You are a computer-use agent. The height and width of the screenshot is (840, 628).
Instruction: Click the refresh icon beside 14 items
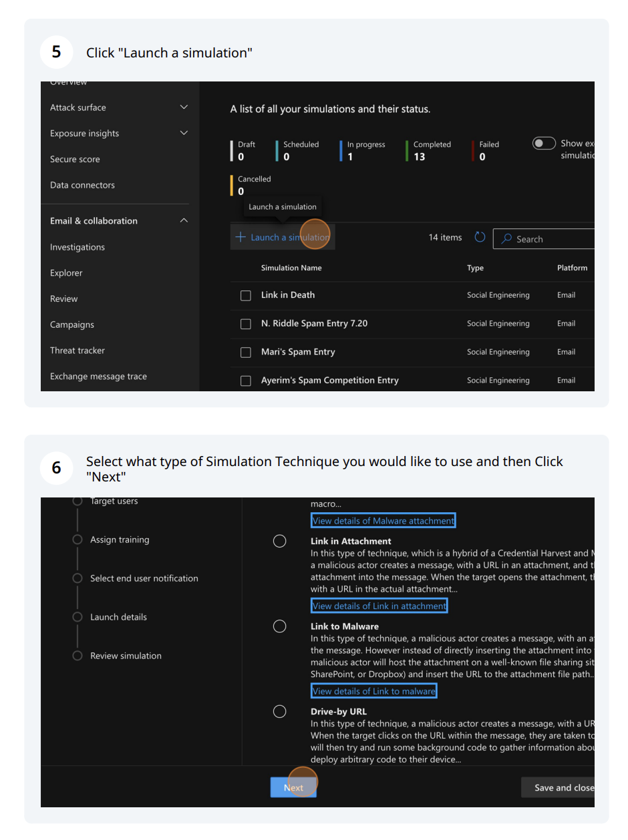click(x=480, y=238)
